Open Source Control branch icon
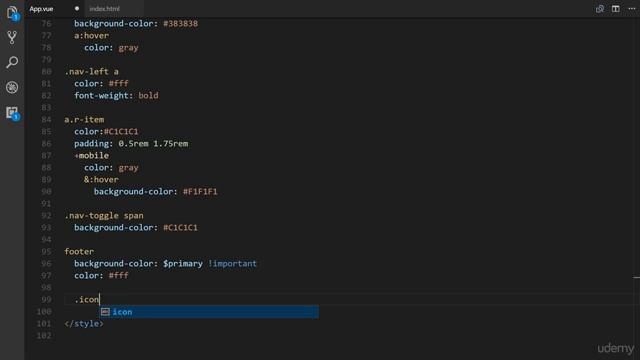This screenshot has height=360, width=640. [x=12, y=38]
